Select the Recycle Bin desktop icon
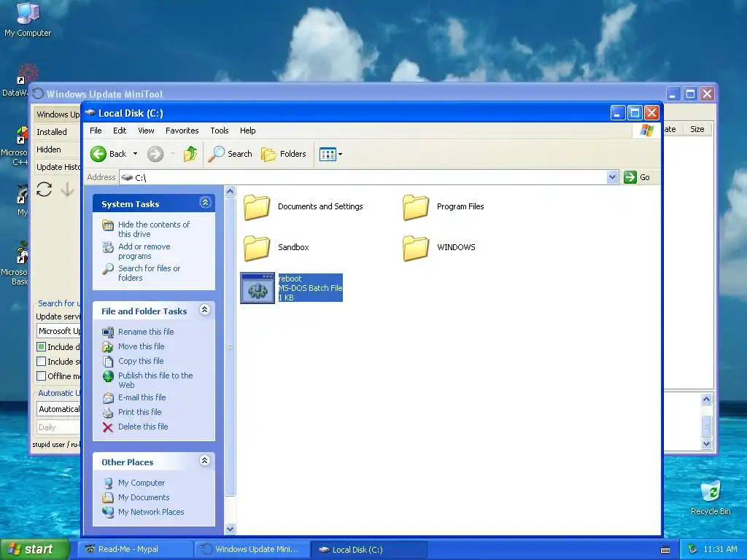Screen dimensions: 747x560 pyautogui.click(x=711, y=497)
